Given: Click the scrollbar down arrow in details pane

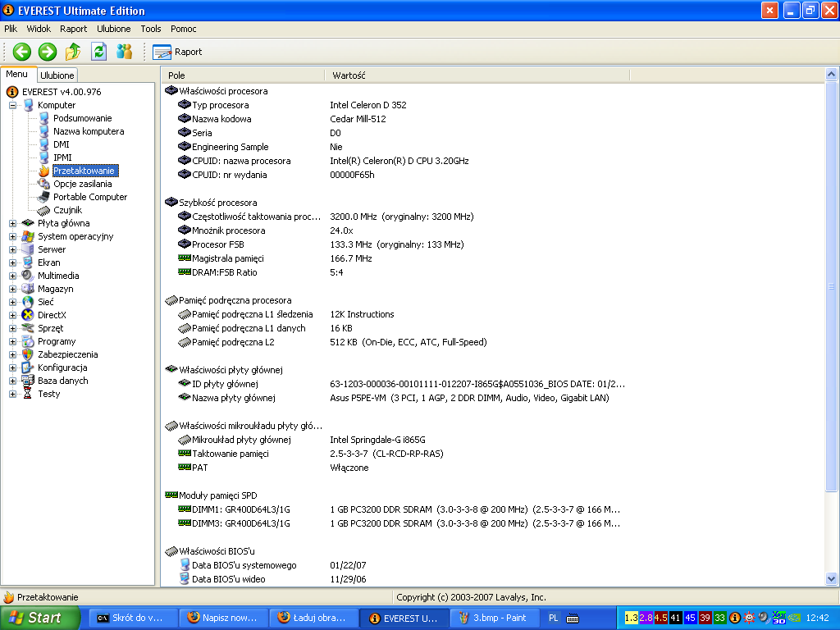Looking at the screenshot, I should (x=832, y=578).
